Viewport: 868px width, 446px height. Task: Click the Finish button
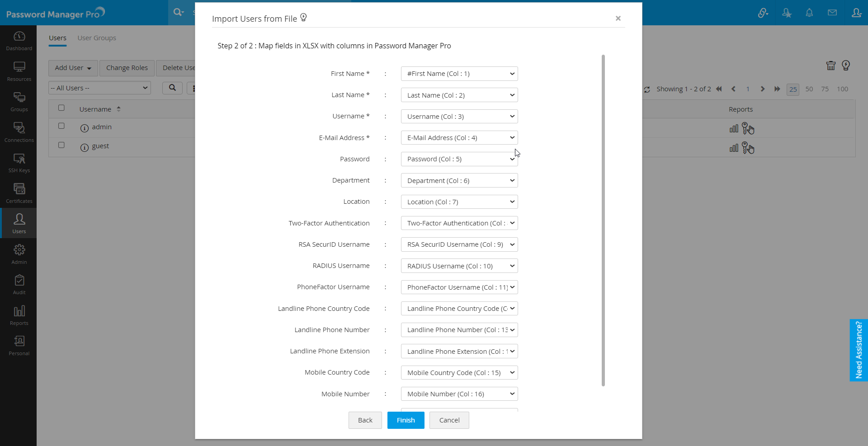click(406, 420)
